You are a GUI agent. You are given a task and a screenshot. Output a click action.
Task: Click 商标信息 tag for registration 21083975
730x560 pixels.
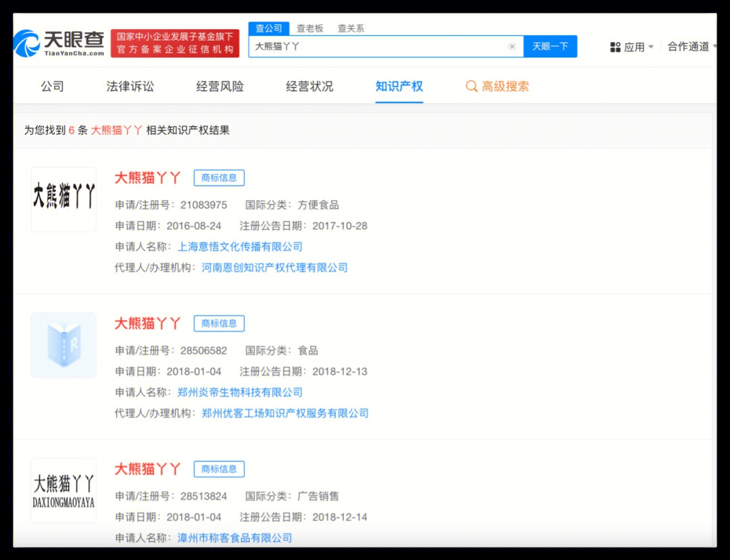[x=219, y=178]
